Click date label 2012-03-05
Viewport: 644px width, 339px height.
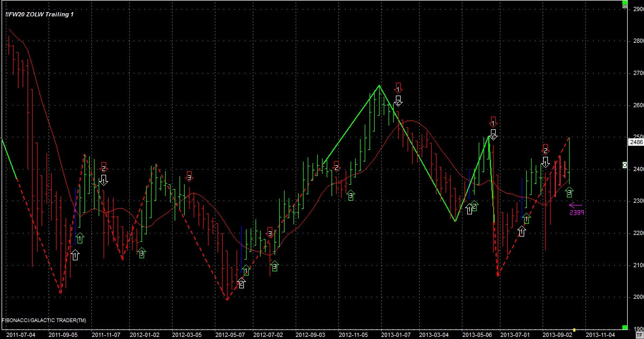click(x=187, y=335)
